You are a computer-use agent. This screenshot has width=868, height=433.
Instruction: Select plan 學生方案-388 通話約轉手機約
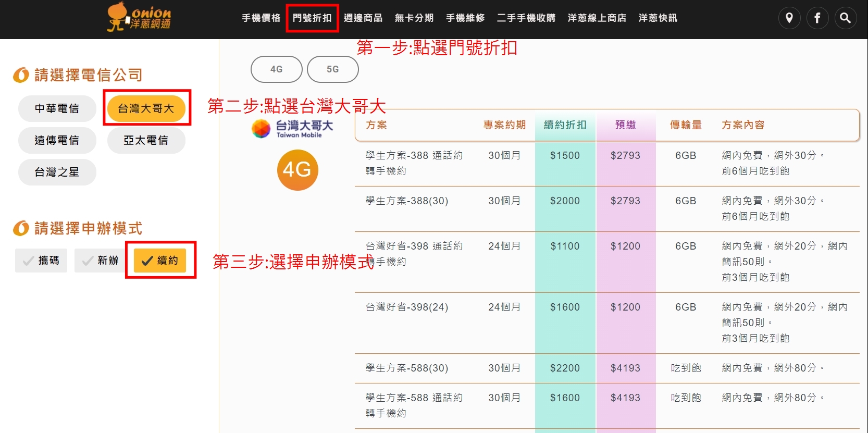tap(414, 163)
